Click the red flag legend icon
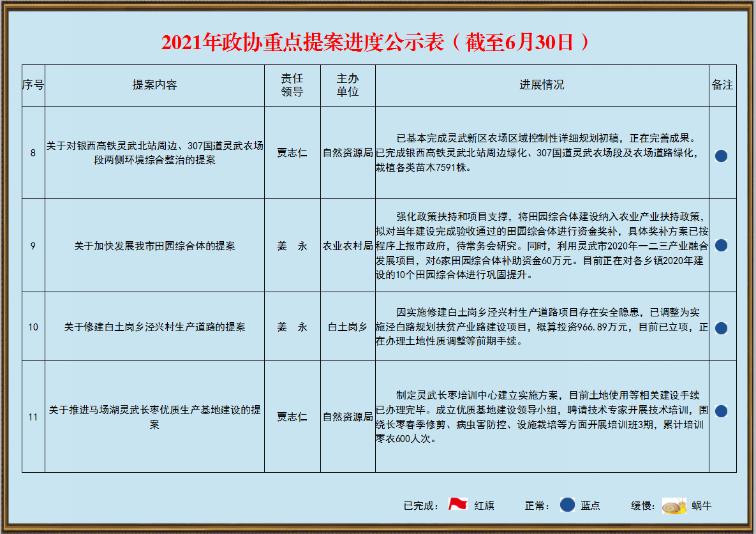Screen dimensions: 756x534 tap(457, 504)
